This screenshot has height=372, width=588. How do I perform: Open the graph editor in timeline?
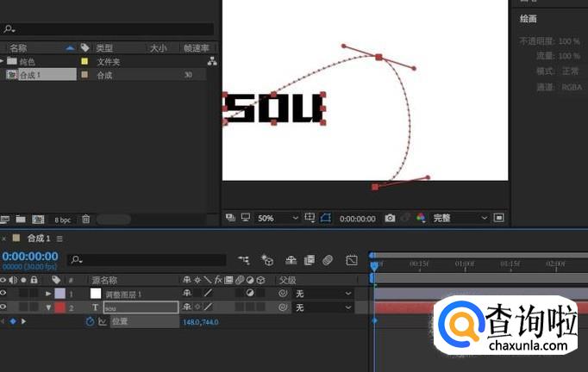point(352,260)
